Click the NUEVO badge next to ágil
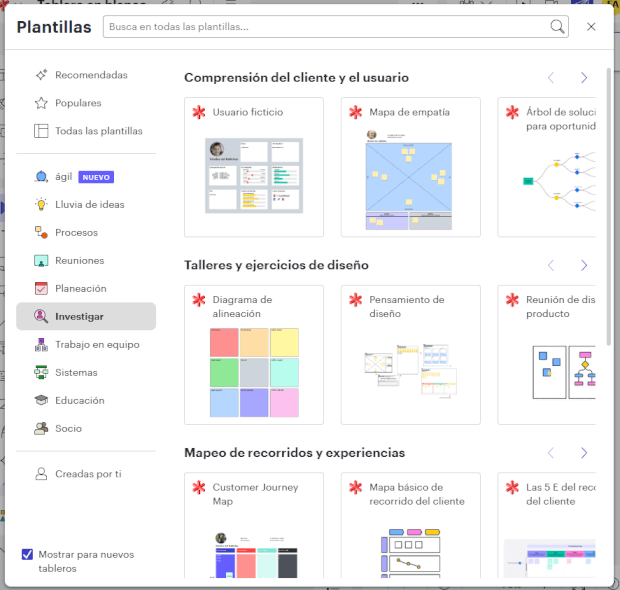 tap(96, 177)
